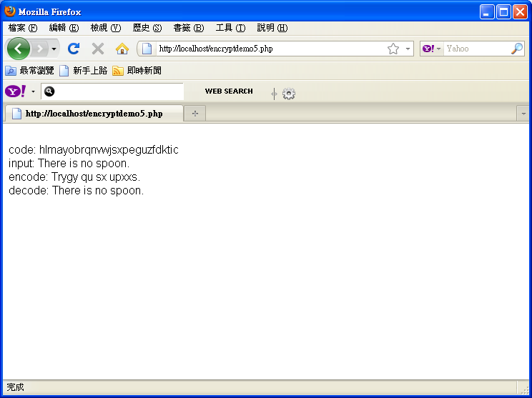532x398 pixels.
Task: Open the address bar history dropdown
Action: [408, 49]
